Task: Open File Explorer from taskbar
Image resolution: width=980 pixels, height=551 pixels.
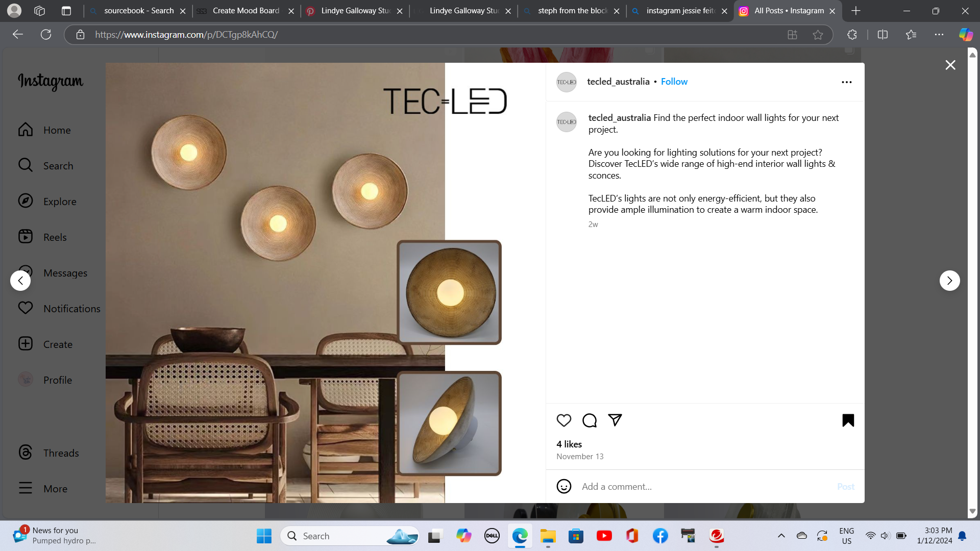Action: click(548, 536)
